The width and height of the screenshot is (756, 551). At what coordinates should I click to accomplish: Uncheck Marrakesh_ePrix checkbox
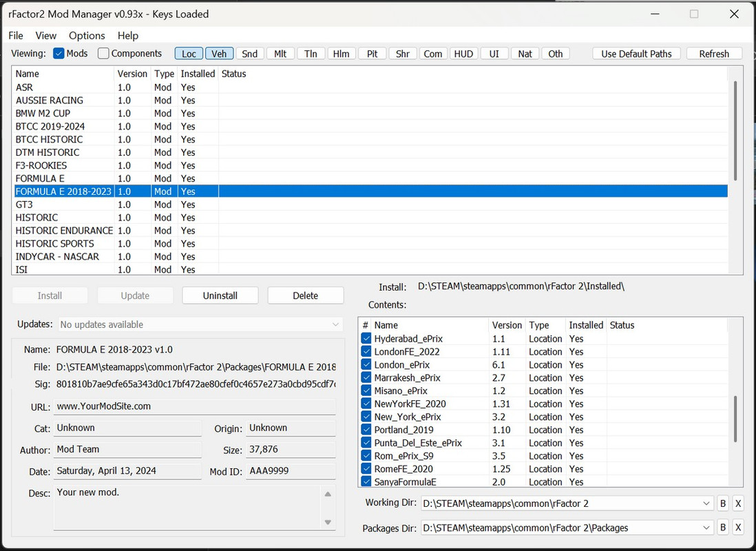click(366, 377)
